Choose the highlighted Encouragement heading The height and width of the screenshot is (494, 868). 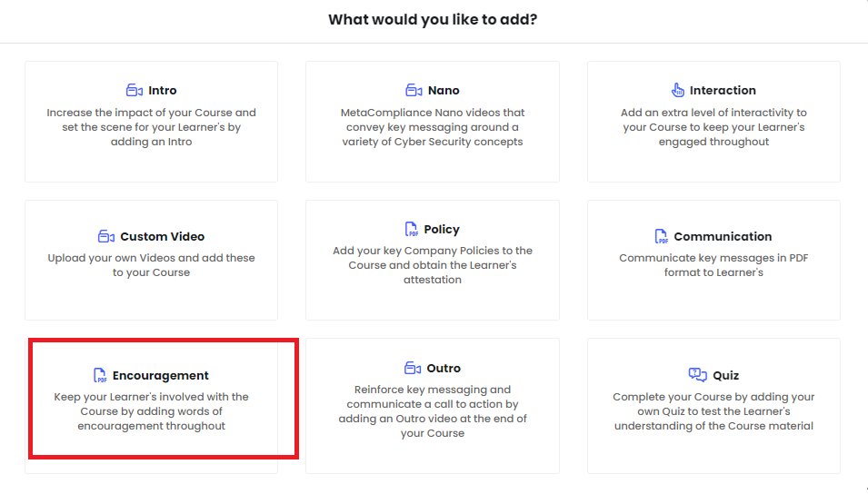click(x=161, y=375)
